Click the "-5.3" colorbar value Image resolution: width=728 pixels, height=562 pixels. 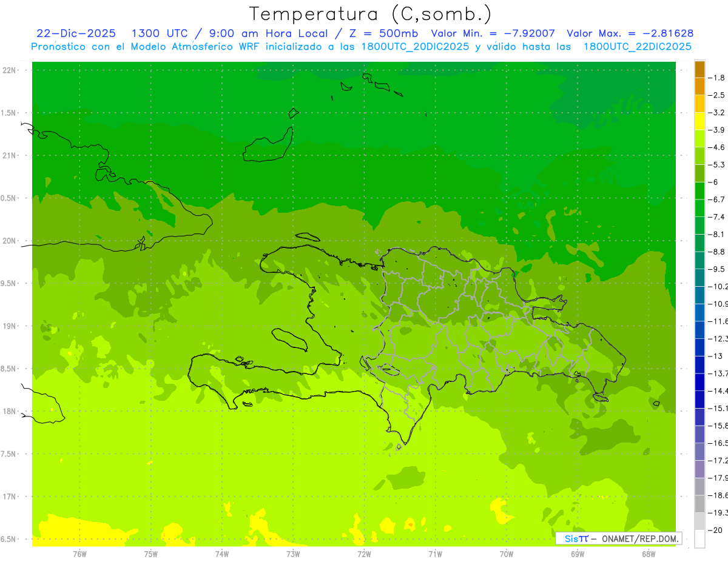point(717,164)
